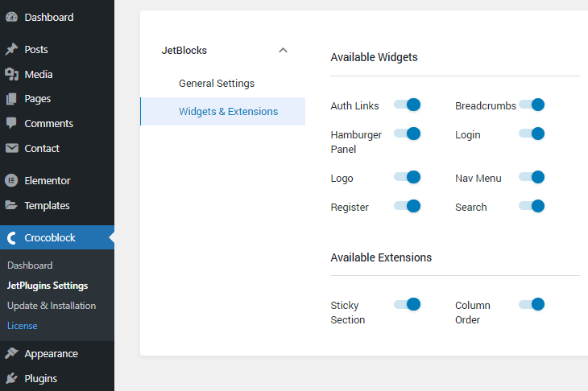Viewport: 588px width, 391px height.
Task: Click the Sticky Section label
Action: tap(348, 312)
